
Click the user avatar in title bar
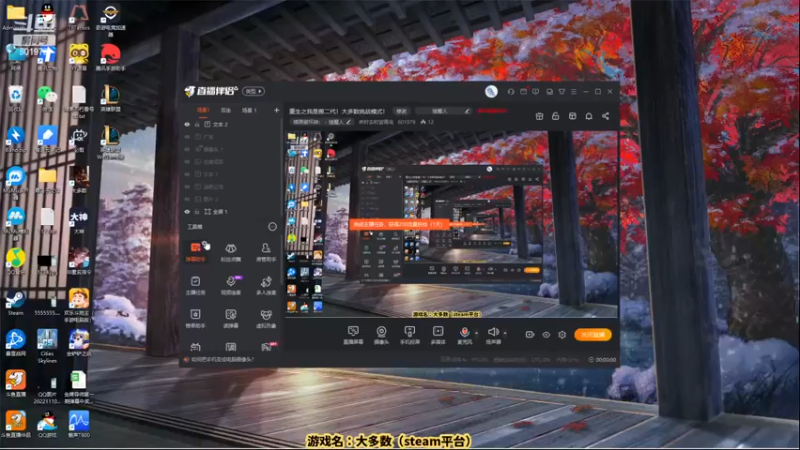pos(491,91)
